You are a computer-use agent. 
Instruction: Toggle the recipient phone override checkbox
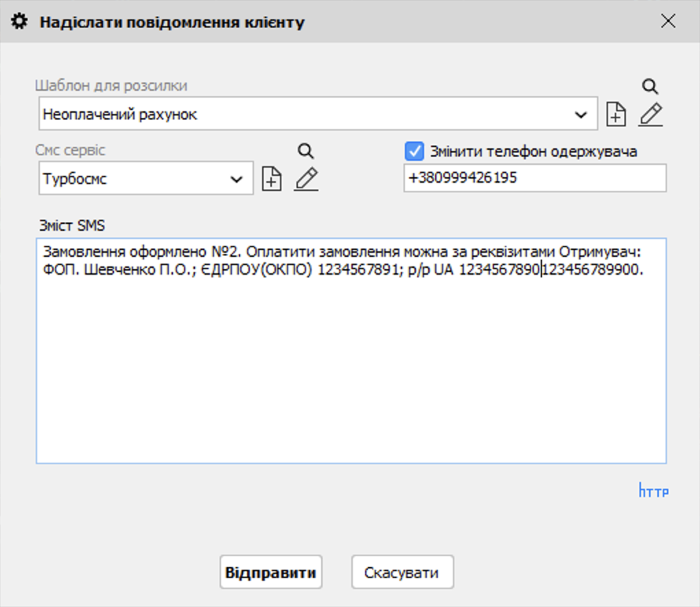pos(414,150)
